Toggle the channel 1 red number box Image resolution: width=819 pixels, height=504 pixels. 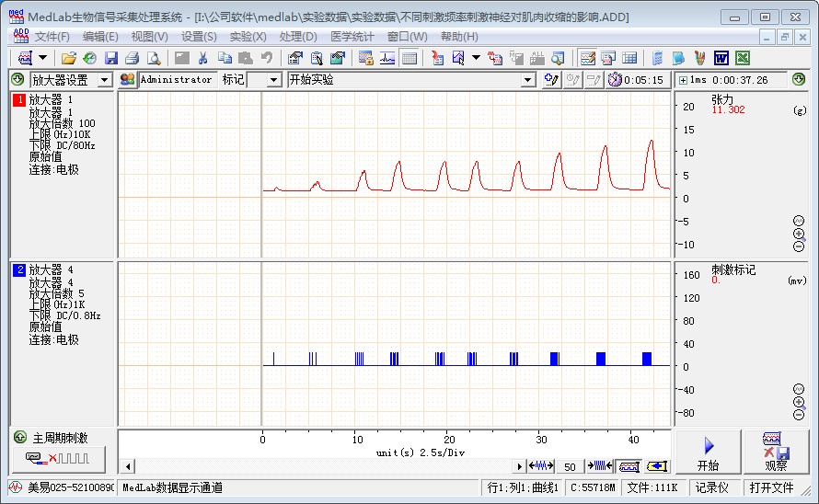18,99
